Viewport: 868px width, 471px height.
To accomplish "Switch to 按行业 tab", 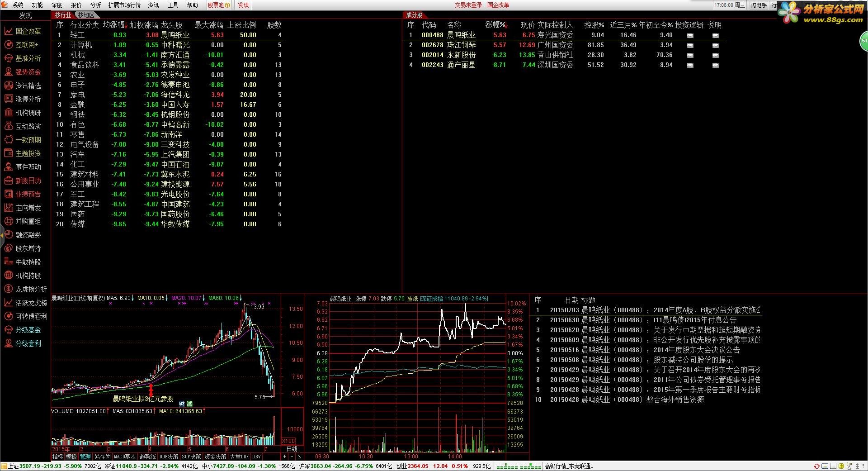I will pos(63,15).
